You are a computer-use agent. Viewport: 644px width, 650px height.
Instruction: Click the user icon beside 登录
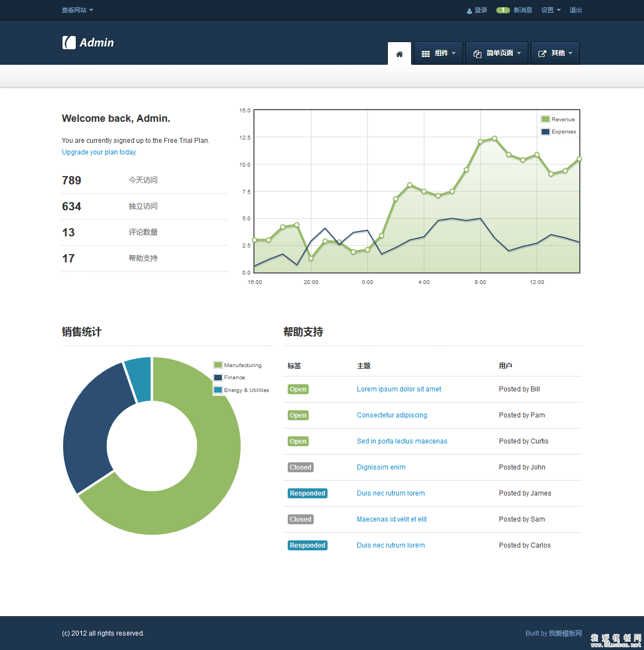[x=470, y=11]
